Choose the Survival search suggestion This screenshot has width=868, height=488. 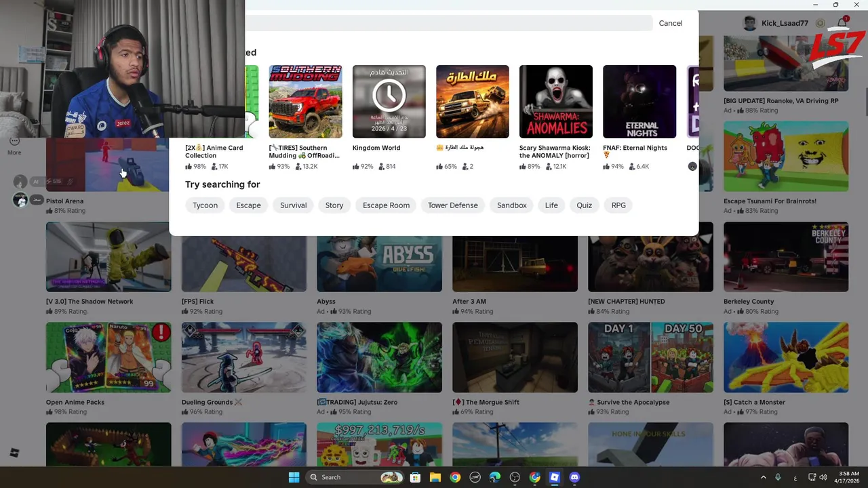[x=293, y=205]
